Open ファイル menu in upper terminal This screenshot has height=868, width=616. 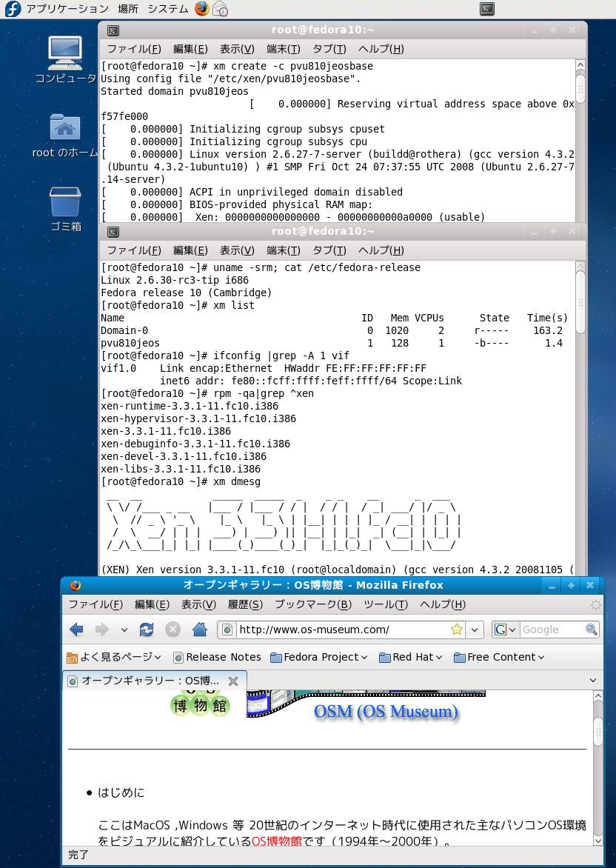pyautogui.click(x=134, y=49)
